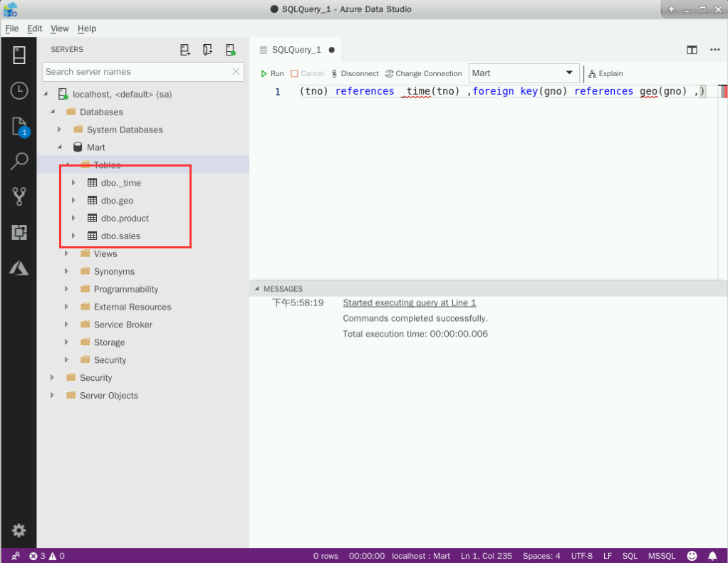This screenshot has width=728, height=563.
Task: Open Extensions icon in activity bar
Action: tap(19, 232)
